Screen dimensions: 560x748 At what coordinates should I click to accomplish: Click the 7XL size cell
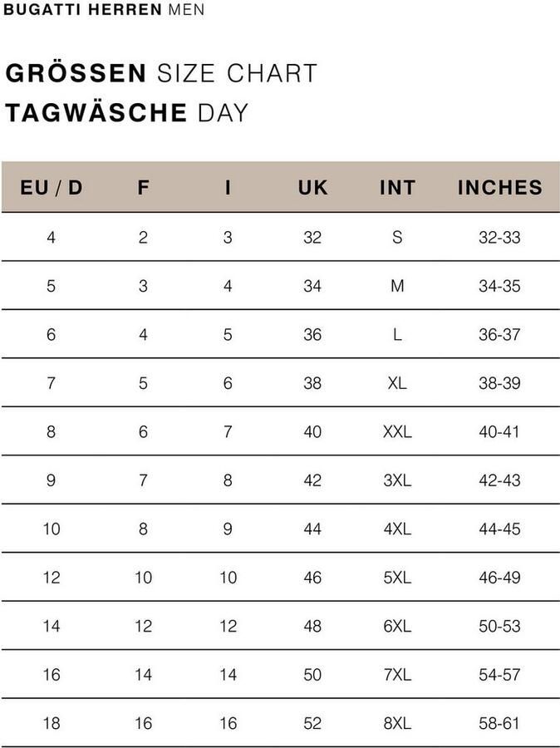(397, 675)
